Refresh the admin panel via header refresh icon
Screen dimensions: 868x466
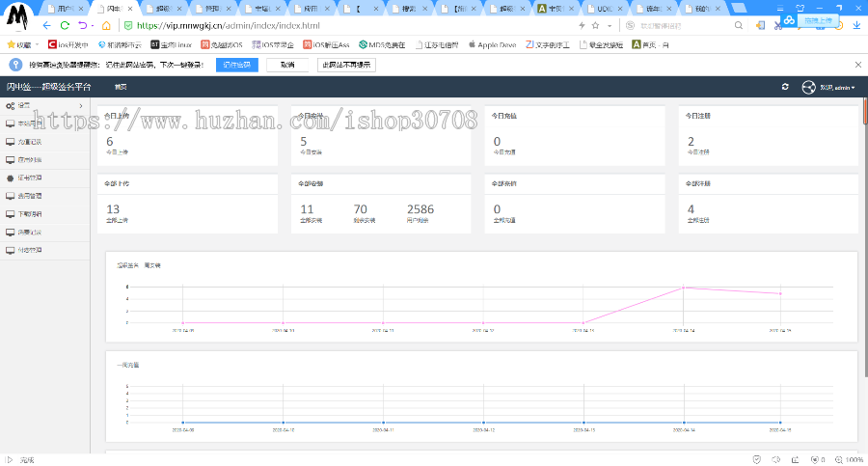pos(785,87)
